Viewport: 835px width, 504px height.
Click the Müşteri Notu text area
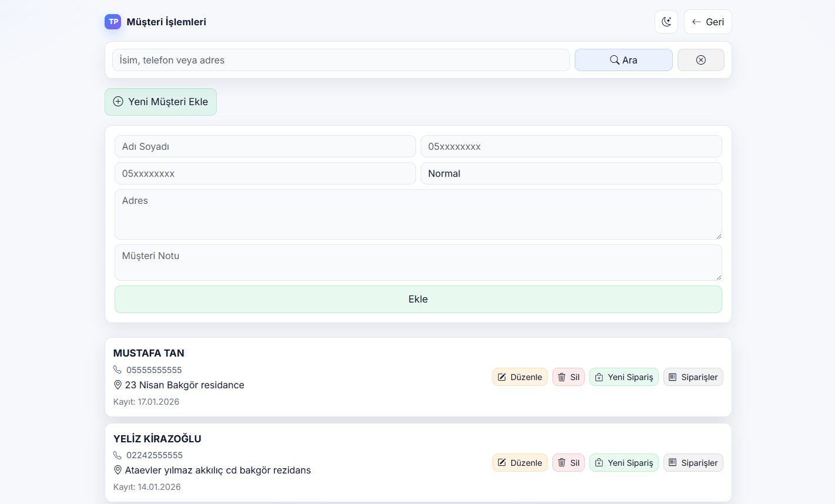418,262
